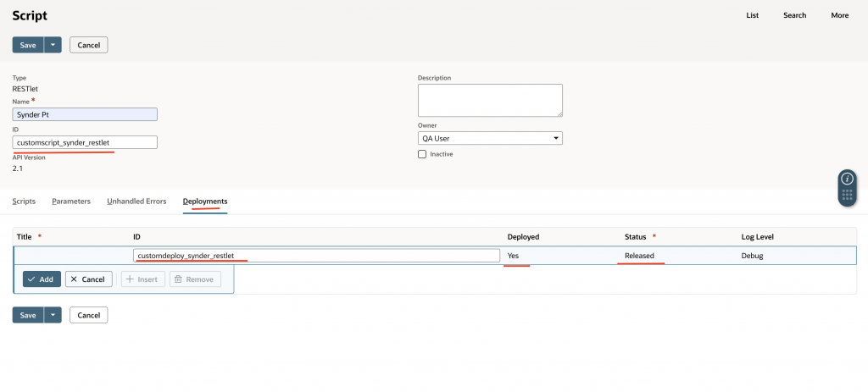The width and height of the screenshot is (868, 392).
Task: Open the Owner dropdown showing QA User
Action: [x=490, y=138]
